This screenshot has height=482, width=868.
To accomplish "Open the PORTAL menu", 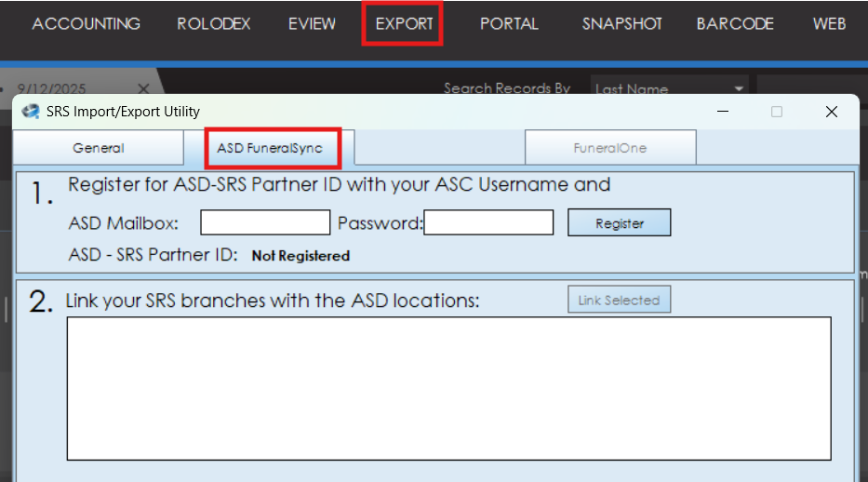I will tap(509, 24).
